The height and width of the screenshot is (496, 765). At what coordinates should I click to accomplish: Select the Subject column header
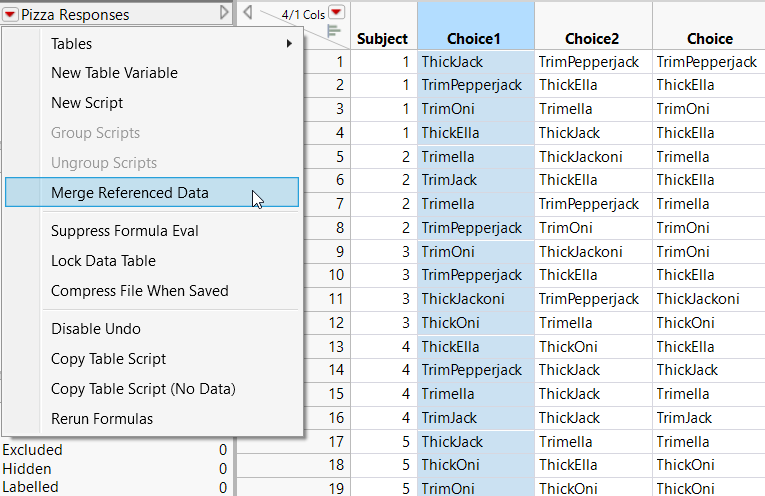[382, 39]
